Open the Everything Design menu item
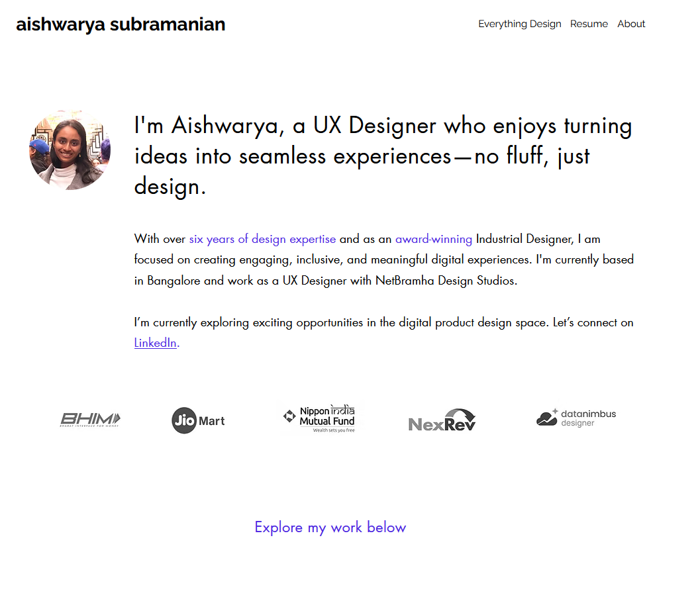Screen dimensions: 700x603 pyautogui.click(x=520, y=24)
